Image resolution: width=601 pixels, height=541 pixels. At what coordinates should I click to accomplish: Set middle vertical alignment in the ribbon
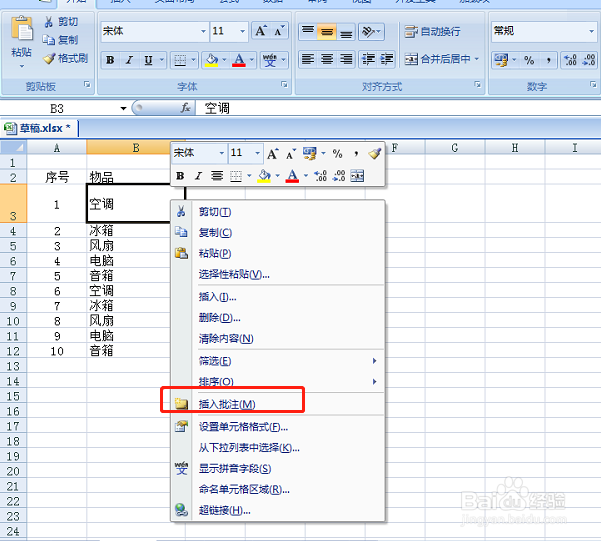(327, 31)
